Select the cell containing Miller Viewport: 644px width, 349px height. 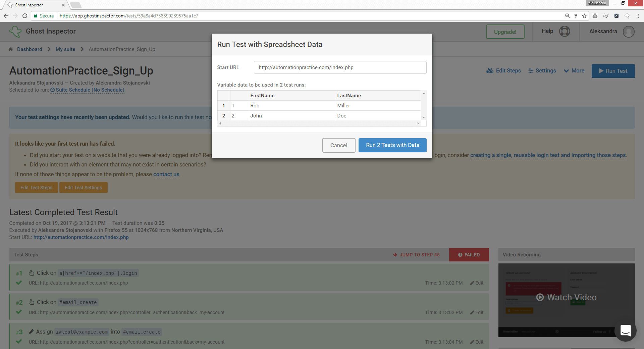tap(378, 106)
